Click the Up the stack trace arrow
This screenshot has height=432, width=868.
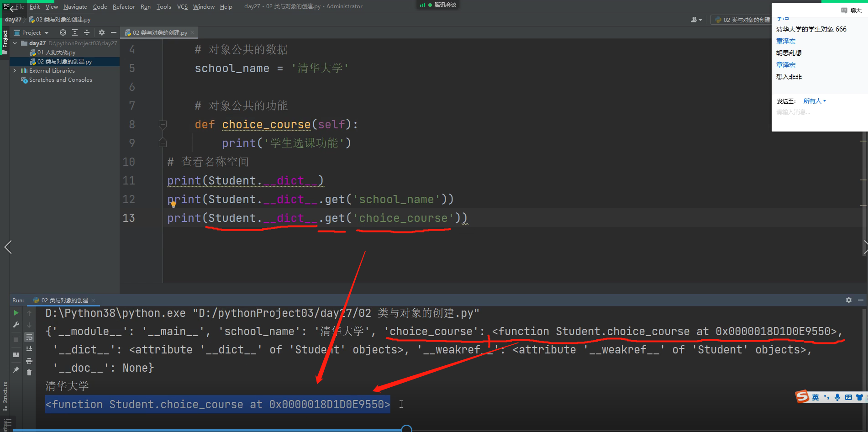coord(29,313)
